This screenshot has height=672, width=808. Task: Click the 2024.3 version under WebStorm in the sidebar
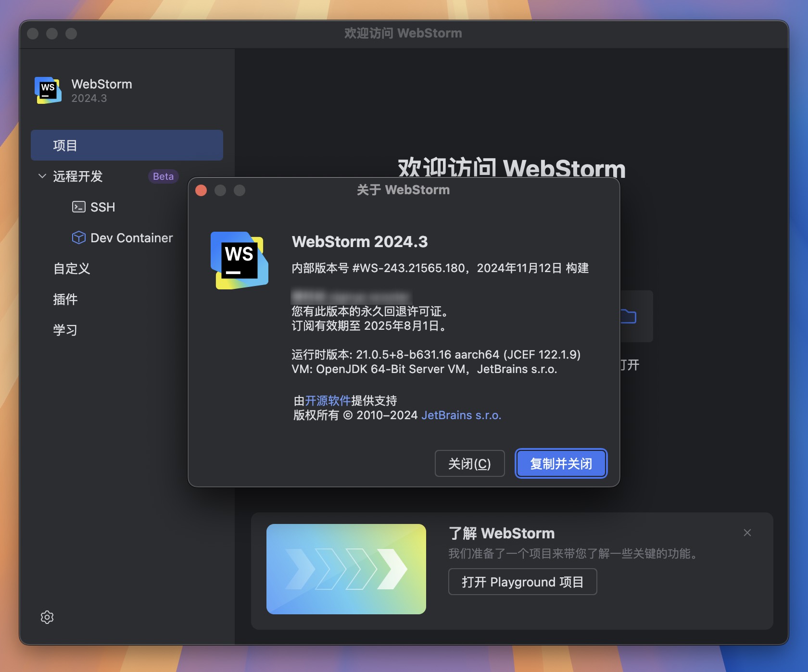(x=89, y=99)
